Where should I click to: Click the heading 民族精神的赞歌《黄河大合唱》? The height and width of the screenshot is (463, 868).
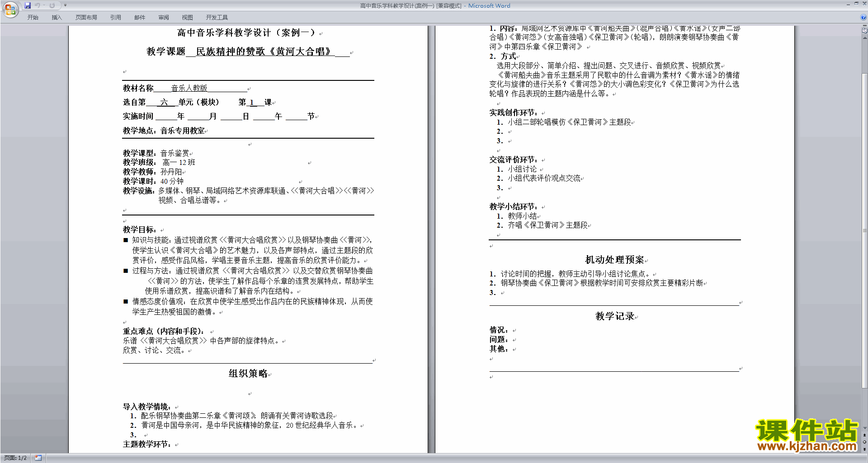click(x=265, y=51)
